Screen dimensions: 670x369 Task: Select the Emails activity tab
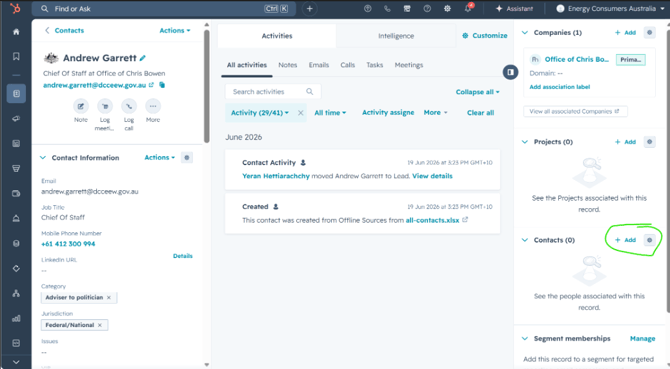pyautogui.click(x=319, y=65)
